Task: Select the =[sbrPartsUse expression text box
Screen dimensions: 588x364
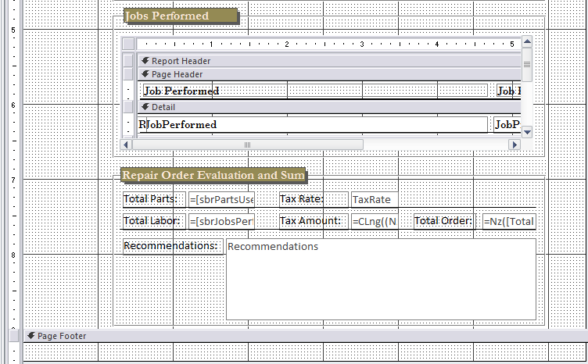Action: click(221, 200)
